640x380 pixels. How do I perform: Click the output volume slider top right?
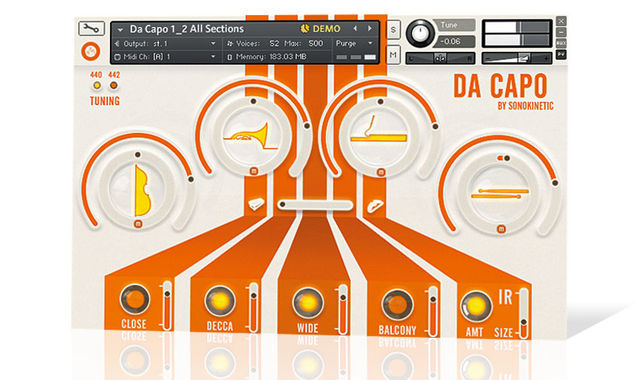[x=517, y=59]
